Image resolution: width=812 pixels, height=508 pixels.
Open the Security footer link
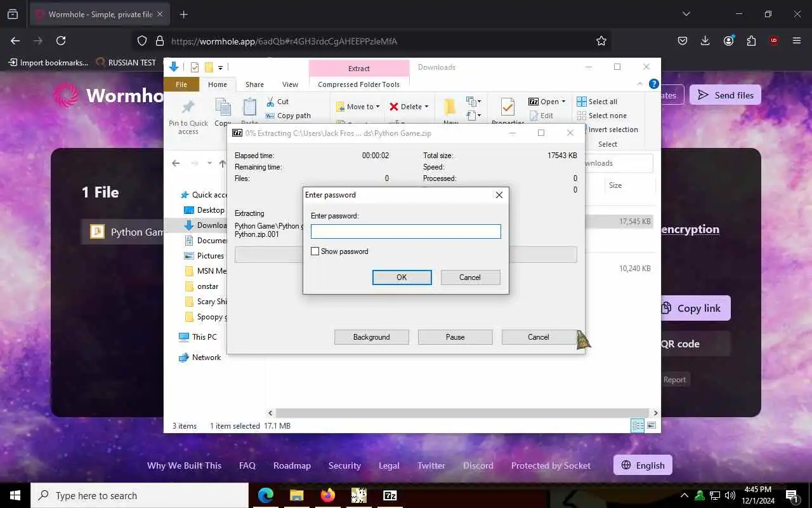click(344, 465)
